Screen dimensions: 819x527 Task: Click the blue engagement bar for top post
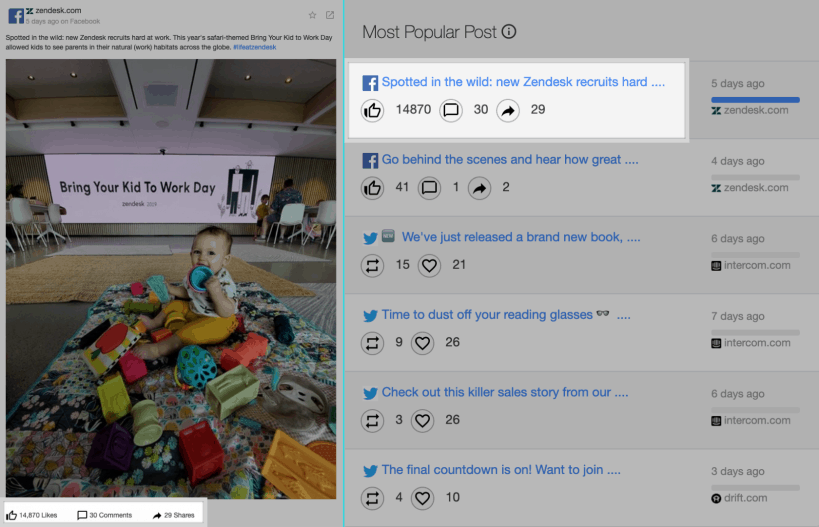pyautogui.click(x=755, y=99)
